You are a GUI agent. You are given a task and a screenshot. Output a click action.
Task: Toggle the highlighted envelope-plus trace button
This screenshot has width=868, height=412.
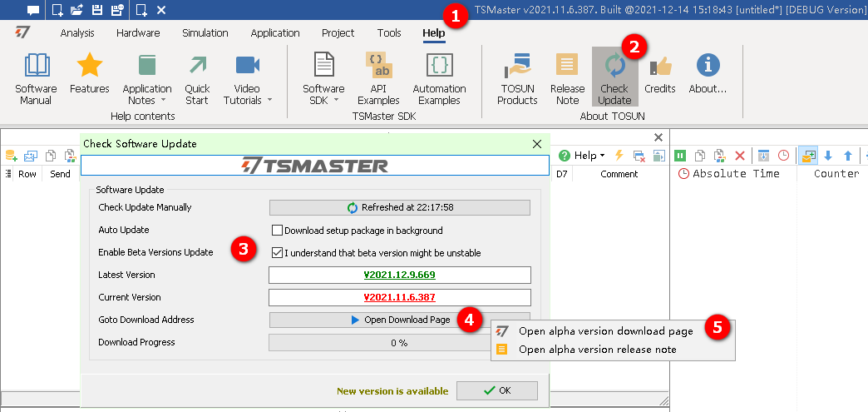(808, 156)
